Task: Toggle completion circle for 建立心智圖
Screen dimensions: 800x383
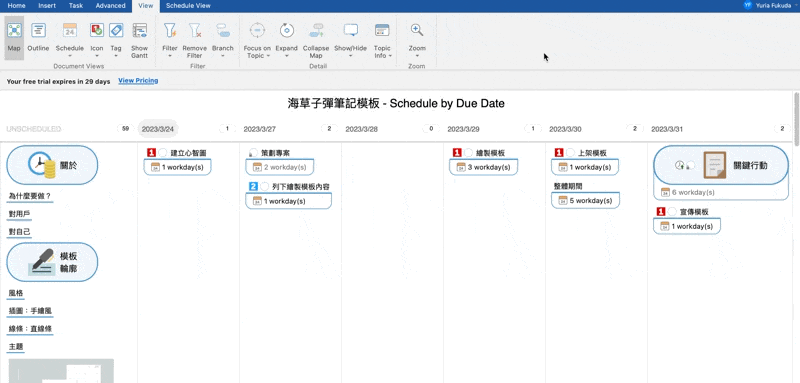Action: click(163, 152)
